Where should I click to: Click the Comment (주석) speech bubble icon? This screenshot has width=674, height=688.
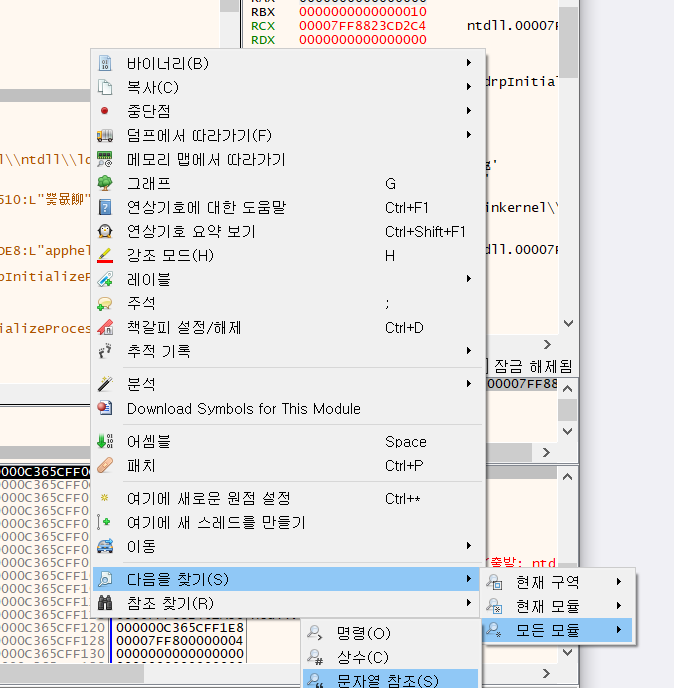105,303
